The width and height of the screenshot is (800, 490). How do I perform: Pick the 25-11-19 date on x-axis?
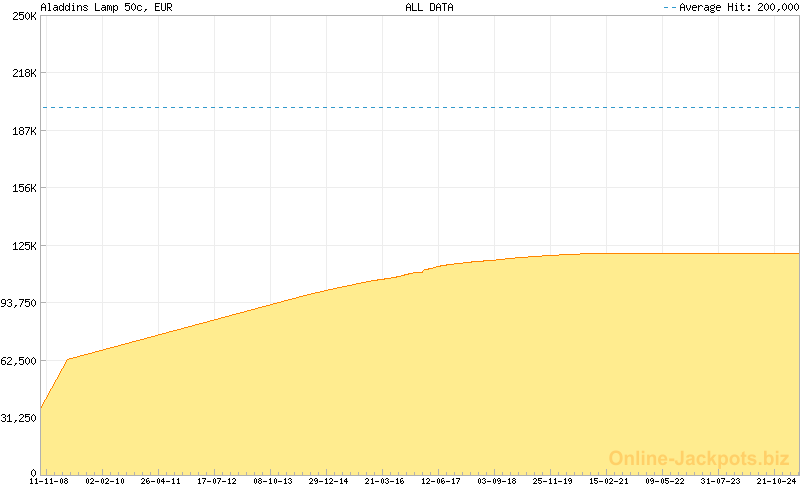pos(553,481)
